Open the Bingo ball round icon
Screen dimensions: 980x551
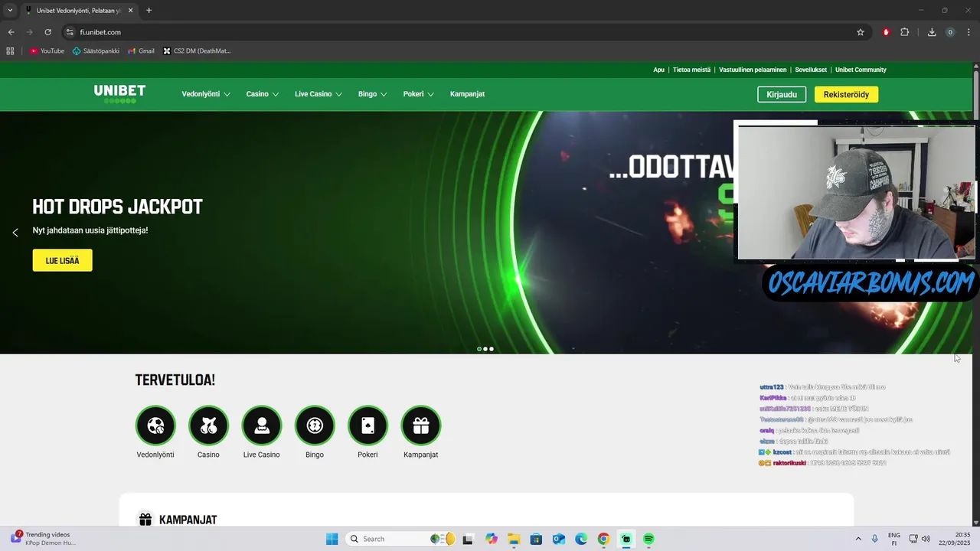(315, 425)
